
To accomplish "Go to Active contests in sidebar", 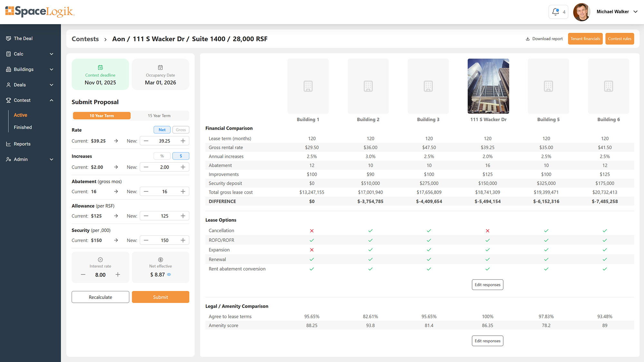I will (x=20, y=115).
